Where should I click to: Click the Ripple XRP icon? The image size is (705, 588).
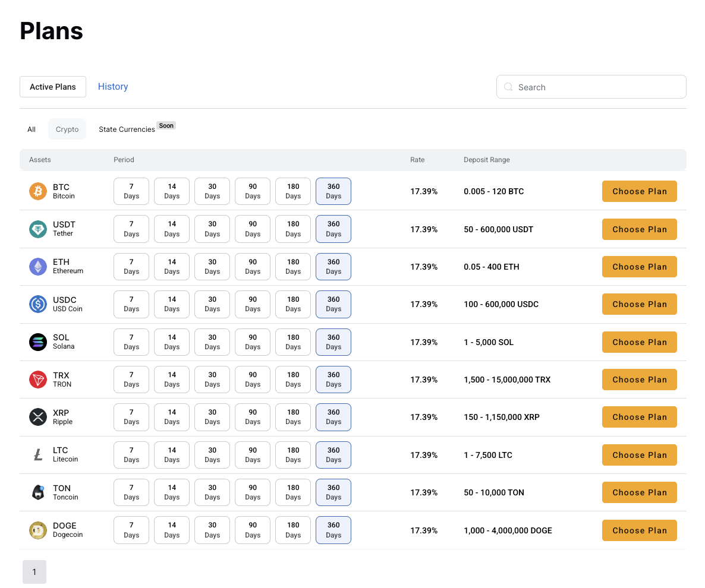[38, 417]
